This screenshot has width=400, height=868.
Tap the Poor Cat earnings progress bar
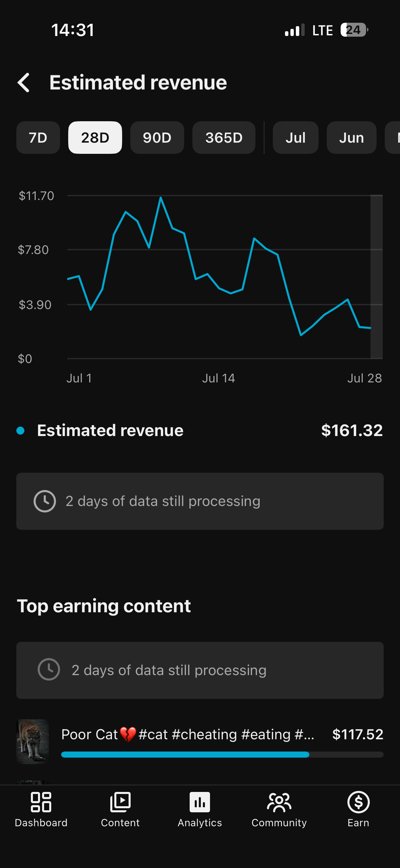222,755
